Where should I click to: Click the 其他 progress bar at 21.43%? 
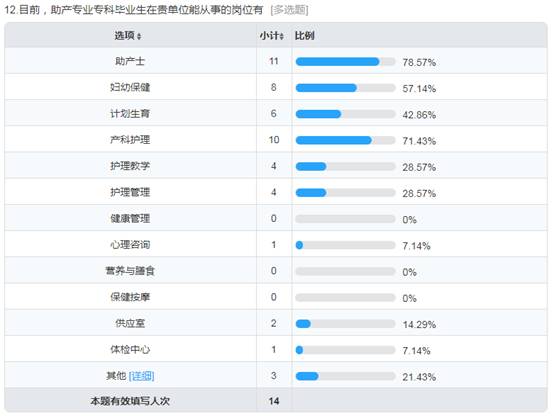tap(345, 376)
